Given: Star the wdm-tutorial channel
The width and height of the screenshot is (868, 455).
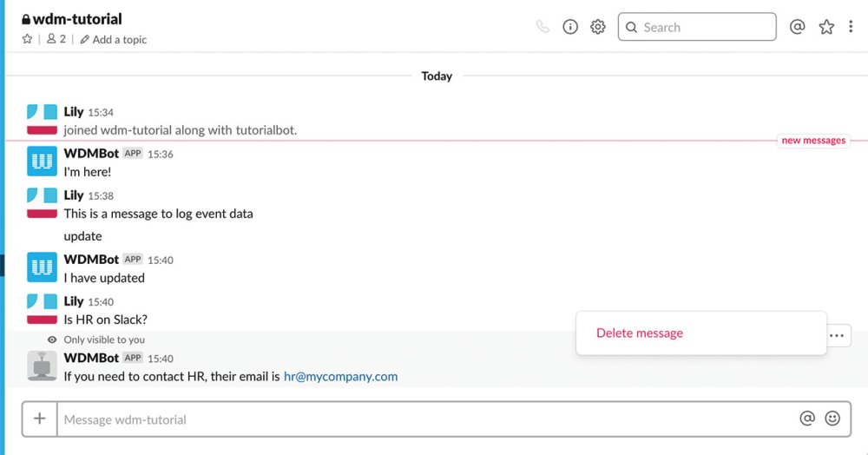Looking at the screenshot, I should click(27, 39).
